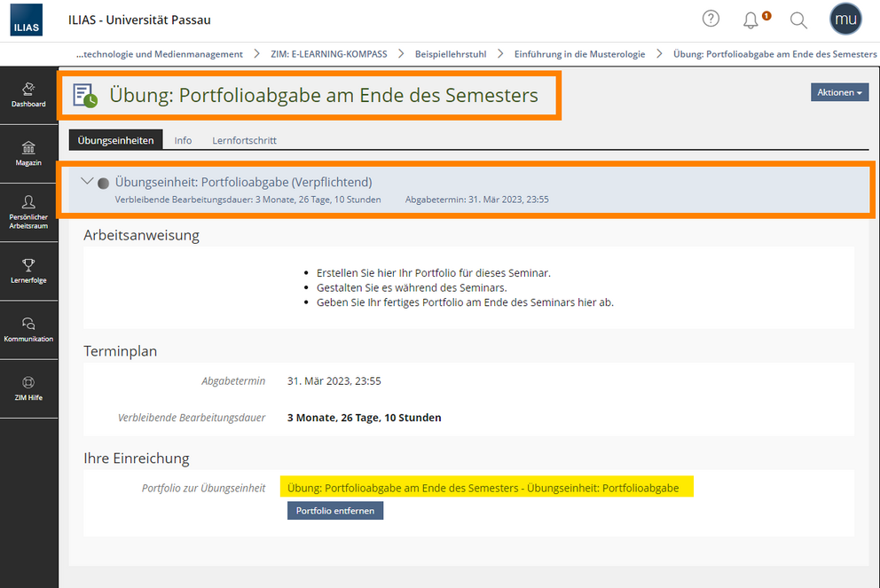Switch to the Info tab
880x588 pixels.
[x=183, y=140]
